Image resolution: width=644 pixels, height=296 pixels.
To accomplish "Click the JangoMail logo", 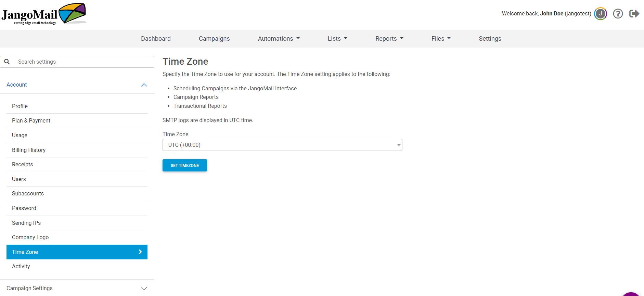I will pos(44,14).
